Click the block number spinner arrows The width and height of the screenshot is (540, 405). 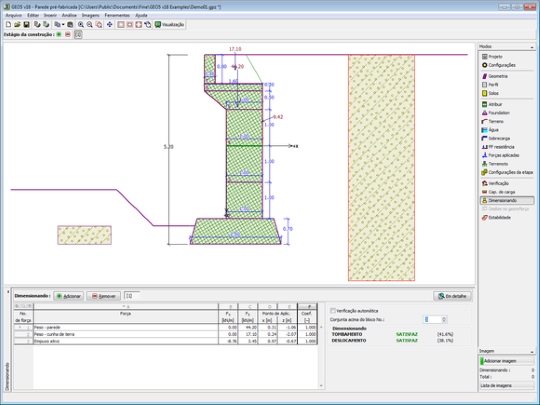click(x=444, y=320)
